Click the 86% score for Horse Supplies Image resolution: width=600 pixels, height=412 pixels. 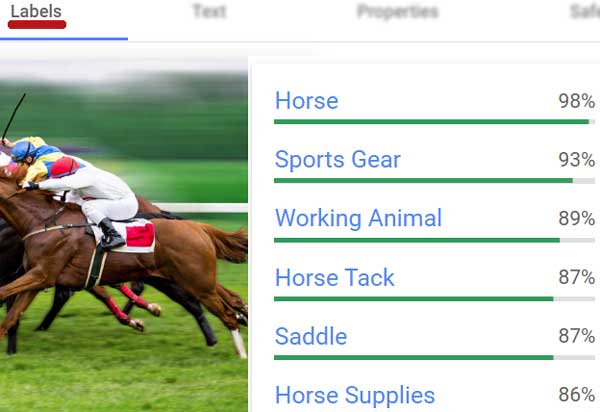(x=576, y=394)
